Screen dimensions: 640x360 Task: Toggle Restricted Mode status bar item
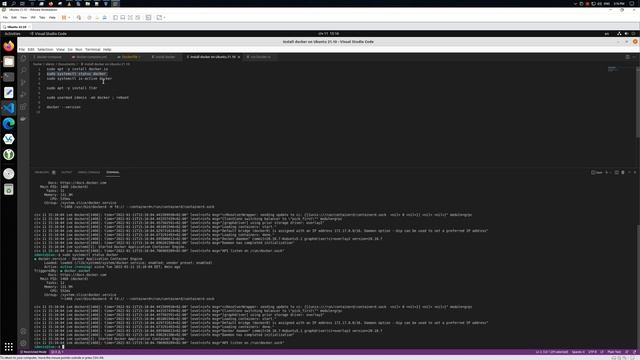coord(33,352)
